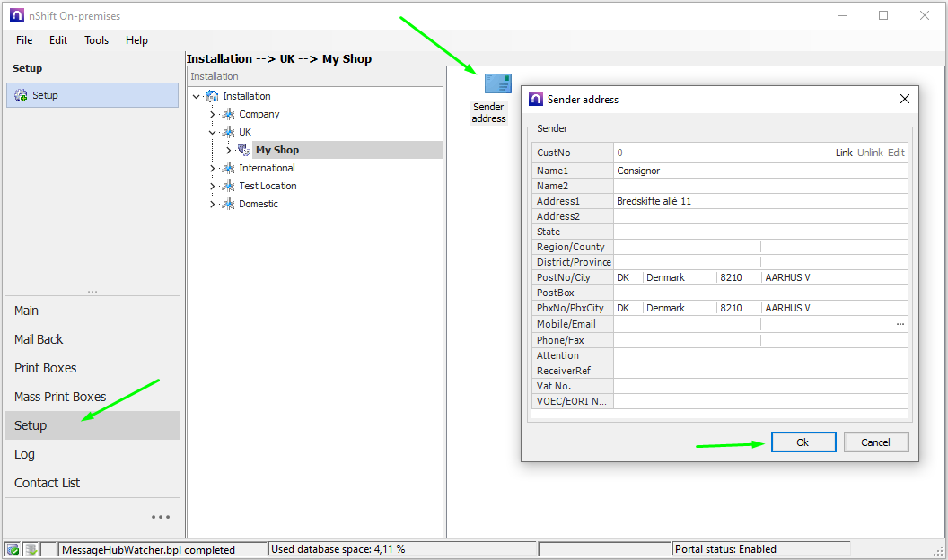Switch to Print Boxes in sidebar

tap(46, 368)
